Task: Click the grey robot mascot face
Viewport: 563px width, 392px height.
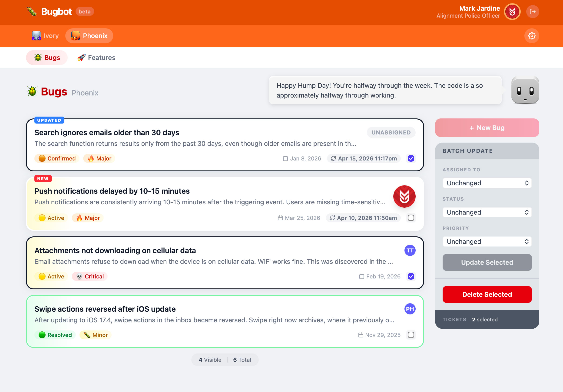Action: point(525,91)
